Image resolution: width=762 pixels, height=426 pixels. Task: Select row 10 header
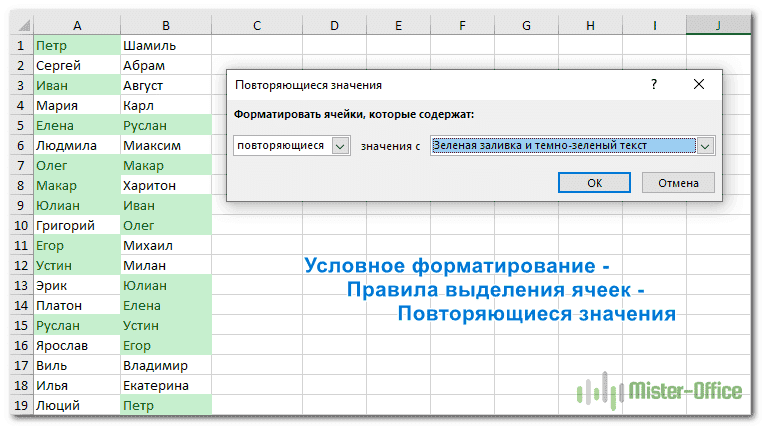click(x=17, y=225)
